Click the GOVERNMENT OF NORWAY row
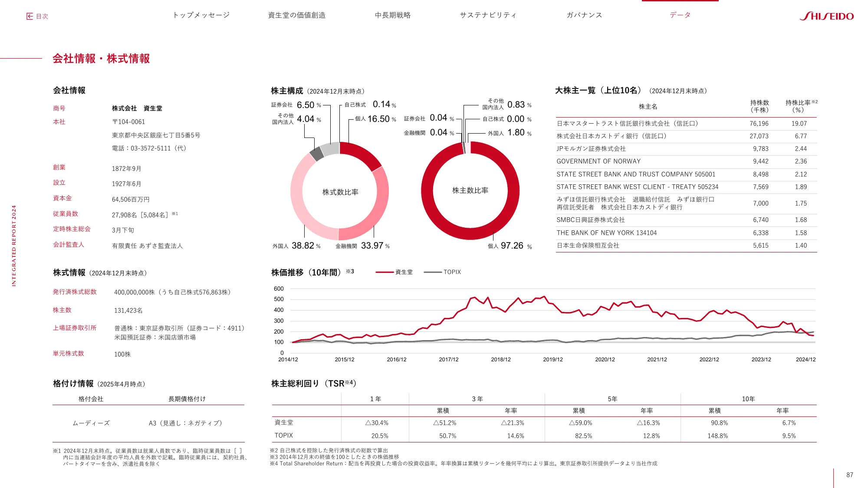This screenshot has width=868, height=488. pyautogui.click(x=598, y=161)
